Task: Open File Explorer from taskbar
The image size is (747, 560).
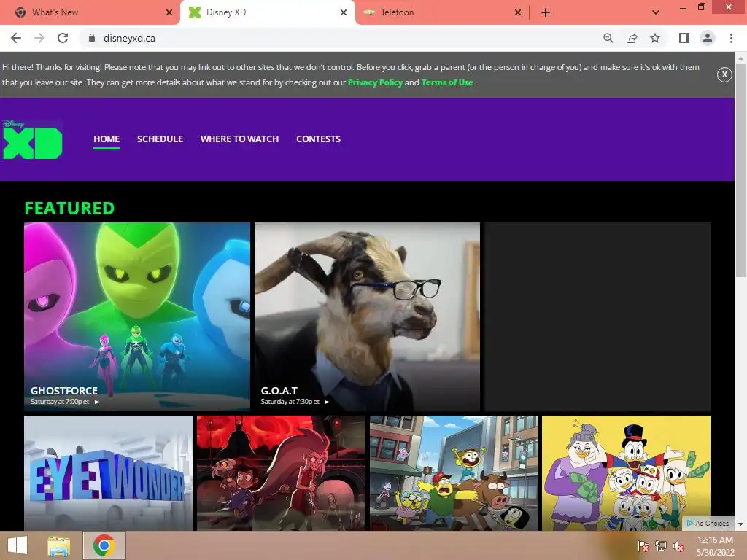Action: 58,545
